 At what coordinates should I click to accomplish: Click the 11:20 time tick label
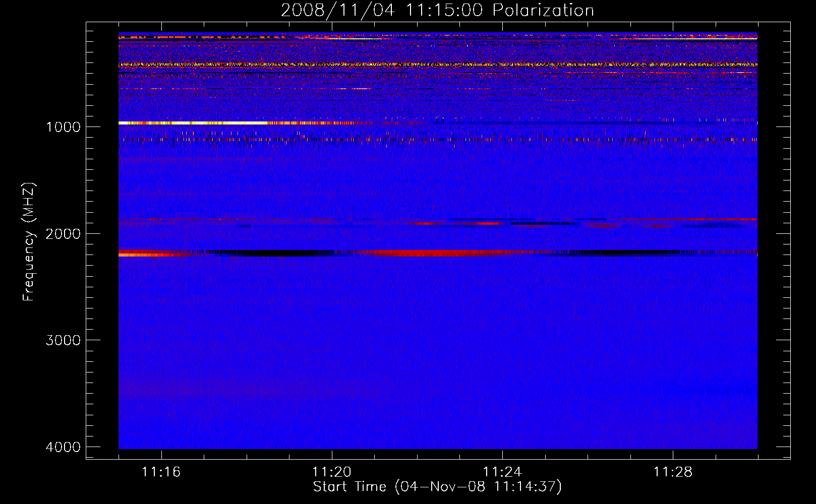(331, 472)
